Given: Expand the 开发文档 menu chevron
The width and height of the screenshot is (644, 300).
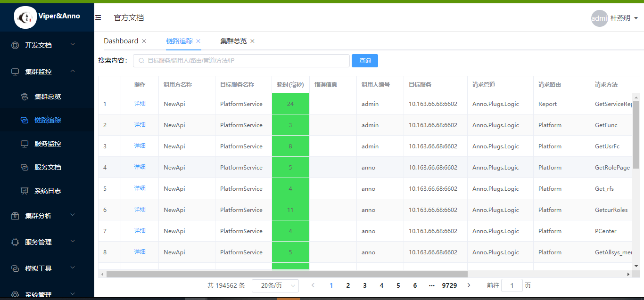Looking at the screenshot, I should point(73,45).
